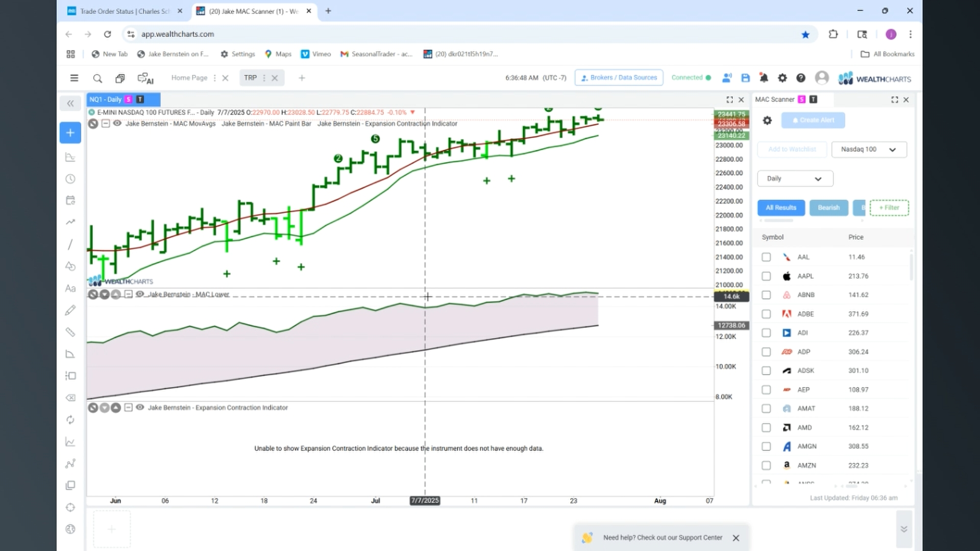
Task: Open Home Page tab options menu
Action: 214,78
